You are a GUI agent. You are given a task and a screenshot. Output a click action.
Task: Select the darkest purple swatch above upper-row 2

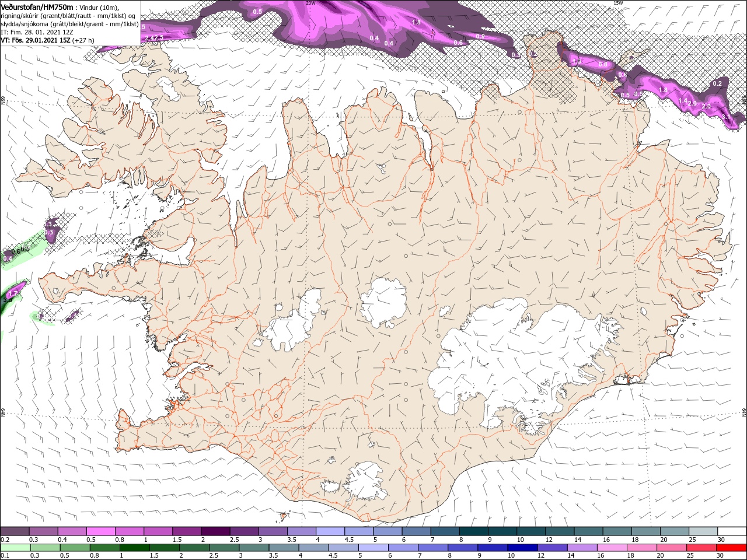(x=216, y=531)
